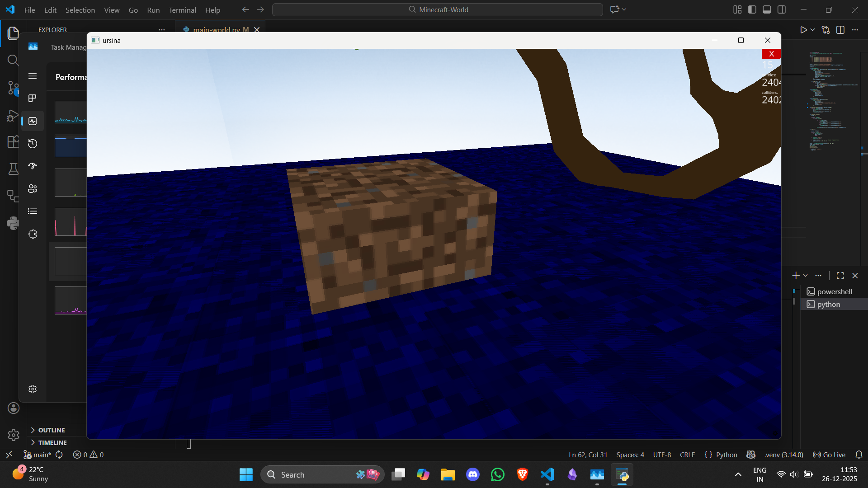Open Task Manager's Processes section
868x488 pixels.
pos(32,98)
